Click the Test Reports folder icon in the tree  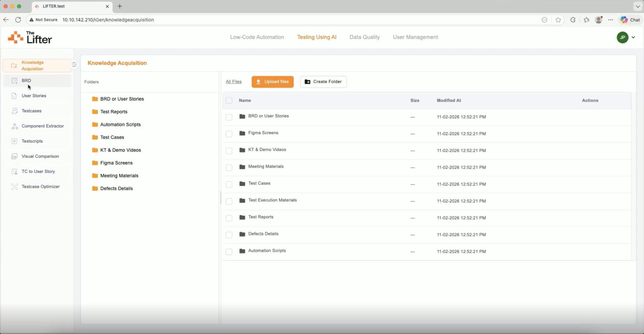[95, 112]
